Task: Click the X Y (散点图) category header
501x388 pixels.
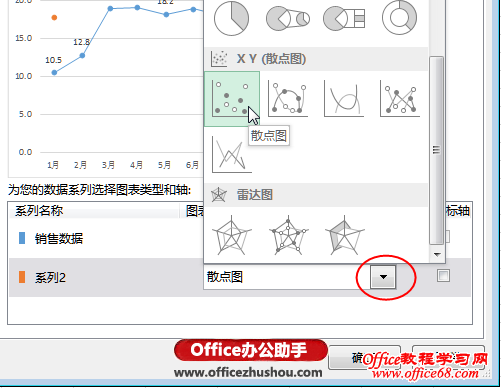Action: tap(316, 59)
